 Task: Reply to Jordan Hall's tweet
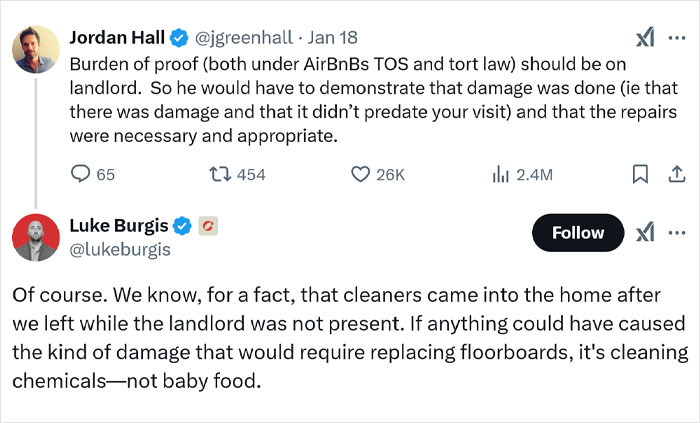(x=82, y=175)
